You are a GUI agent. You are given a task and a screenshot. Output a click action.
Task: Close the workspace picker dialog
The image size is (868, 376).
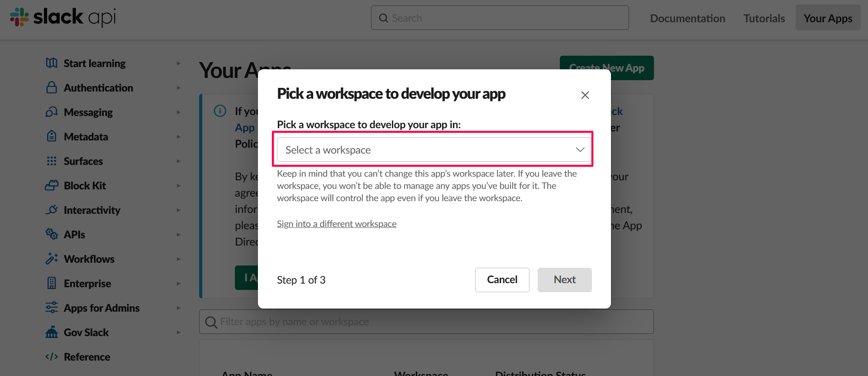tap(585, 95)
